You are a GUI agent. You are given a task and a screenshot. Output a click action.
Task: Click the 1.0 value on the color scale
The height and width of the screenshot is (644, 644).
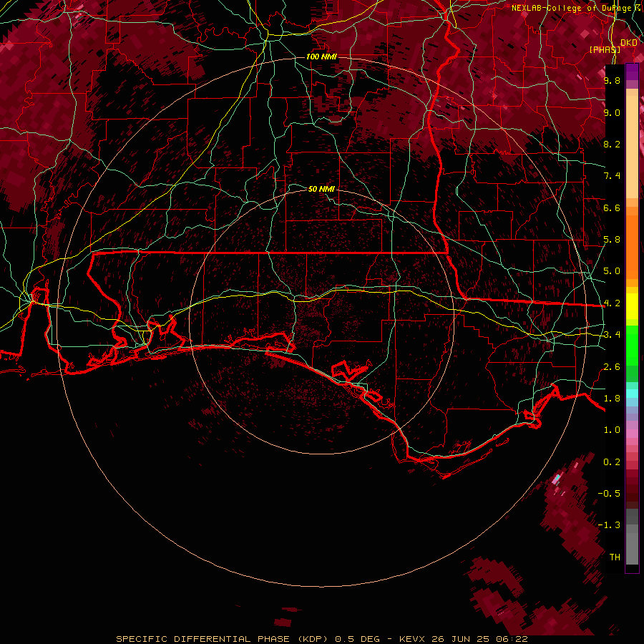[612, 430]
